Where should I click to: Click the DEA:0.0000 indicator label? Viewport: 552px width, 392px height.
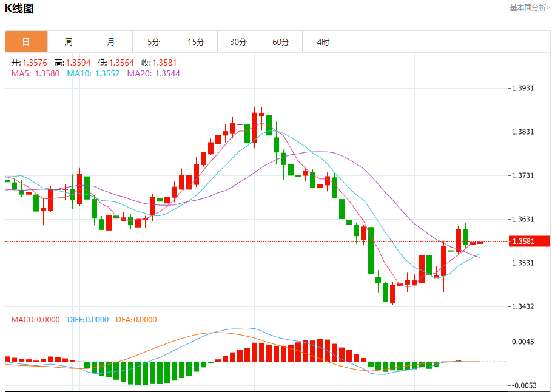coord(136,320)
